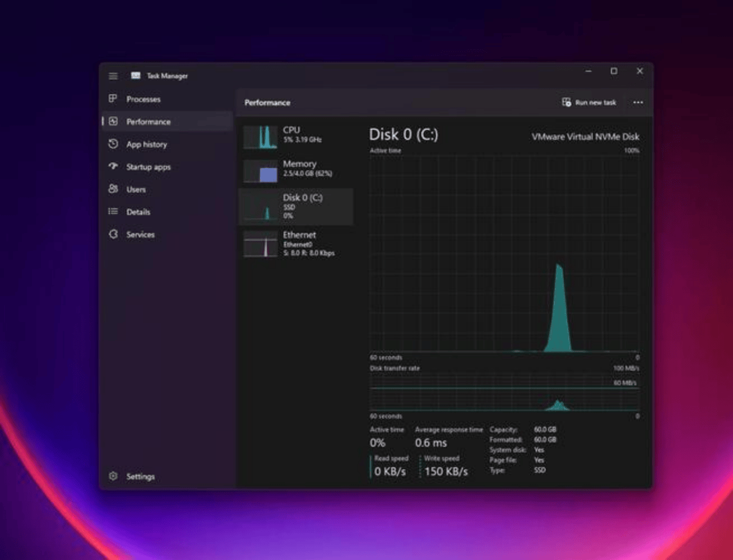Open the Details list icon
This screenshot has height=560, width=733.
113,212
